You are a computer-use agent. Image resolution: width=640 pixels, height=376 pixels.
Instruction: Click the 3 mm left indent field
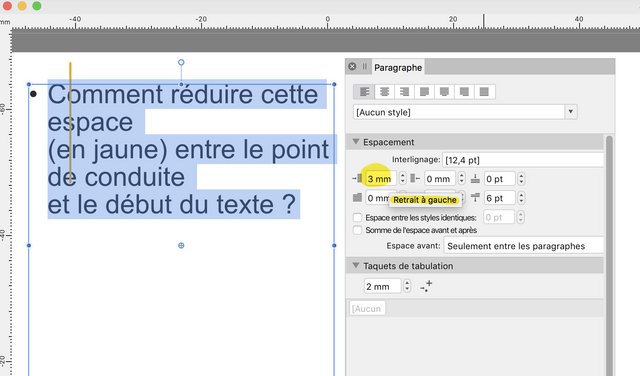381,178
